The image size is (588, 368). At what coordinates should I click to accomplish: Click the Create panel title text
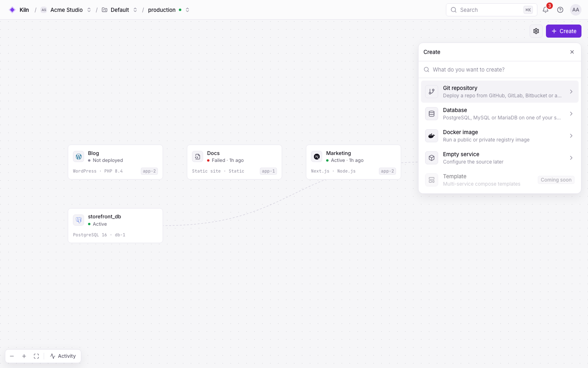(432, 52)
